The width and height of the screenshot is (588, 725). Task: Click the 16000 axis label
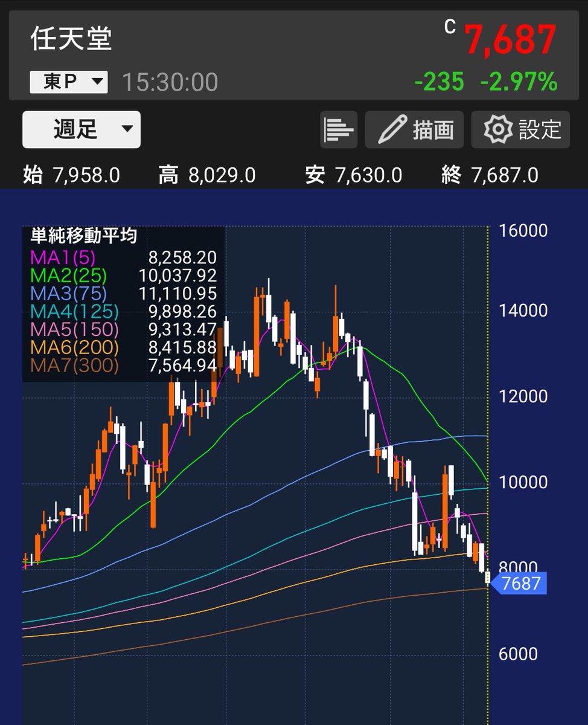523,231
